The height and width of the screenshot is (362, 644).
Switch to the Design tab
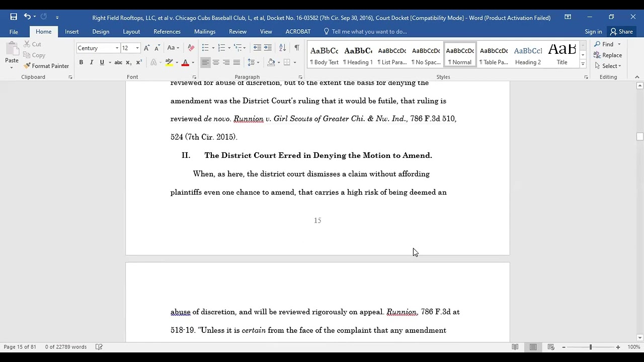coord(101,32)
